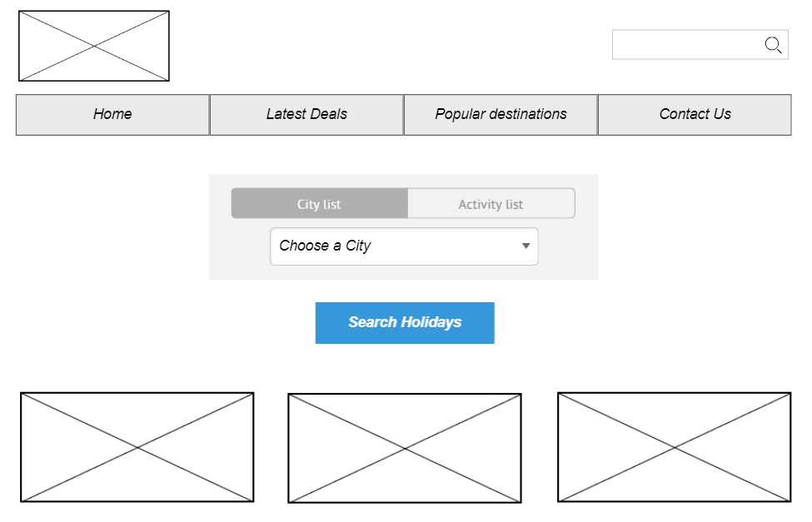This screenshot has height=522, width=812.
Task: Click the logo placeholder image
Action: point(94,46)
